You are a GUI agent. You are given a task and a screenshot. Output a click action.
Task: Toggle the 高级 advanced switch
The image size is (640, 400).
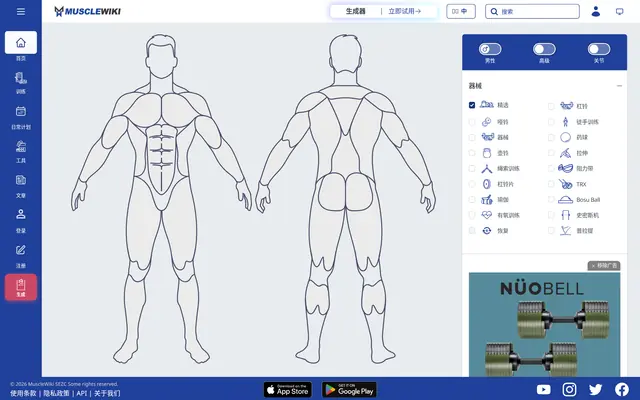click(x=544, y=49)
